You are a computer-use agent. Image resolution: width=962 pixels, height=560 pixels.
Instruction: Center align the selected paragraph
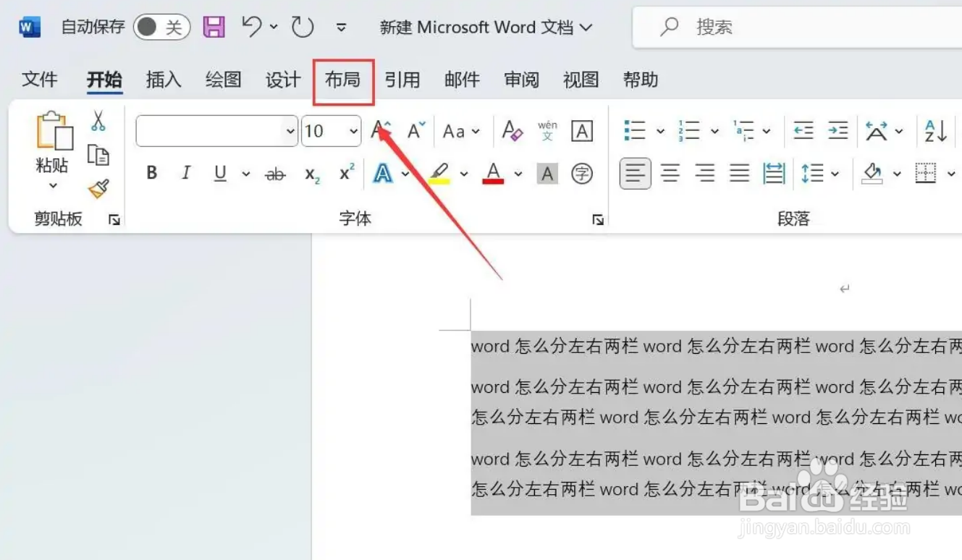click(670, 173)
